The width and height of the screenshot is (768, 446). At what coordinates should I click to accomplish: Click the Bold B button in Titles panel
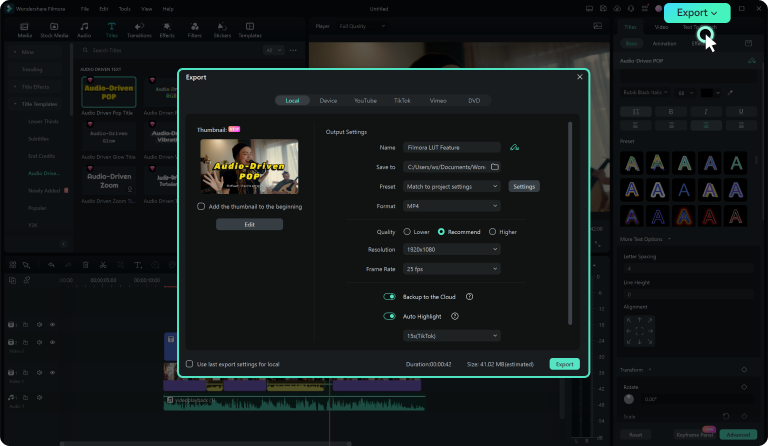tap(671, 112)
